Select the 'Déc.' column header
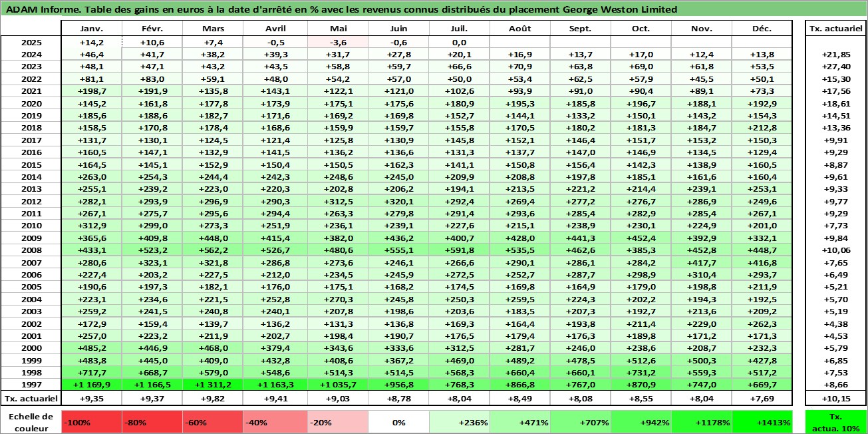This screenshot has width=868, height=434. pyautogui.click(x=762, y=29)
